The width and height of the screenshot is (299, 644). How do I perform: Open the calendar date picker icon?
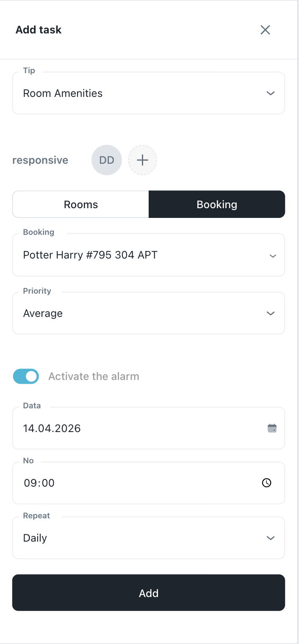(272, 428)
